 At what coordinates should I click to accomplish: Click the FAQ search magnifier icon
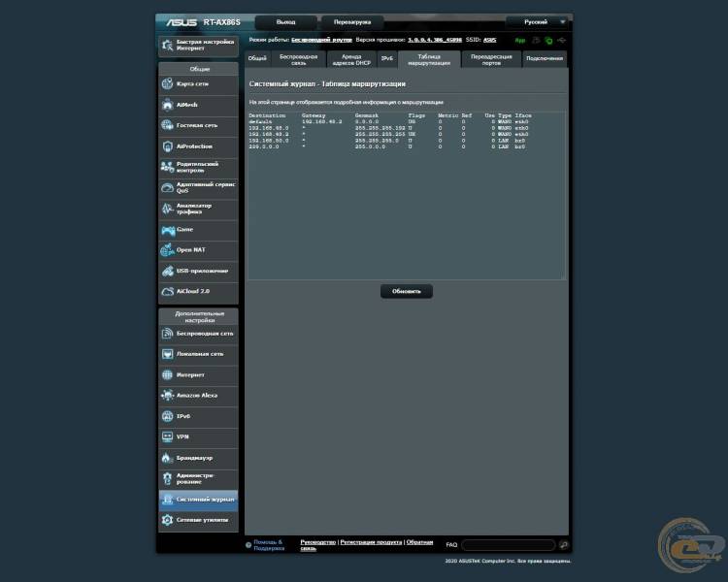click(564, 545)
